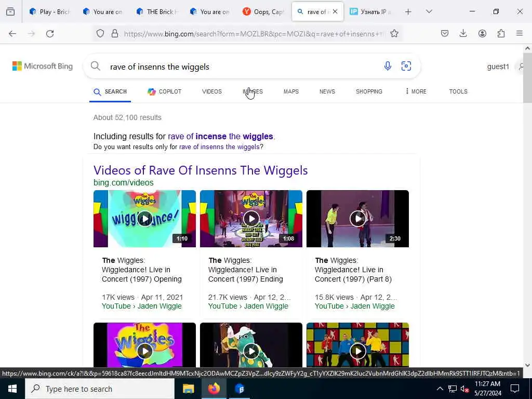Search only for rave of insenns the wiggels
532x399 pixels.
[x=219, y=147]
